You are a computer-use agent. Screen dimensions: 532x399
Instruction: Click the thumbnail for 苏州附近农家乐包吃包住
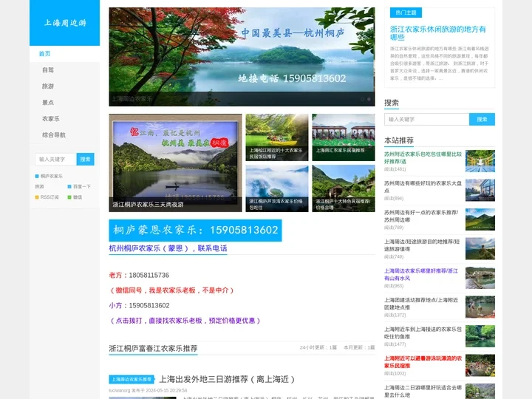pyautogui.click(x=480, y=161)
